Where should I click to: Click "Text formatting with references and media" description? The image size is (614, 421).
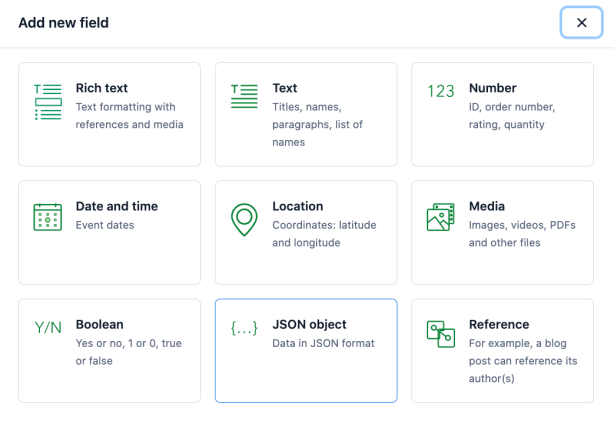(x=130, y=116)
